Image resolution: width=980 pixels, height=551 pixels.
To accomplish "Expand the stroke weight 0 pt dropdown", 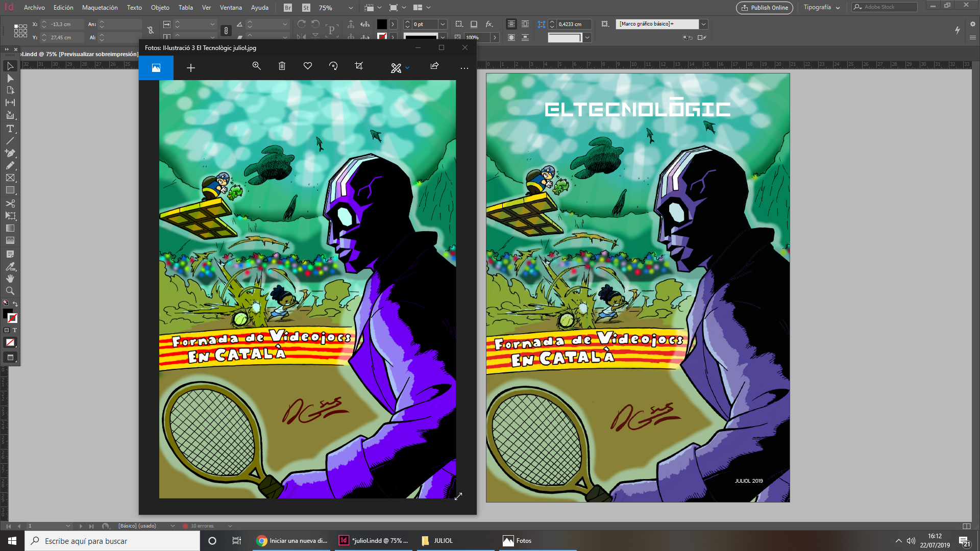I will [443, 24].
